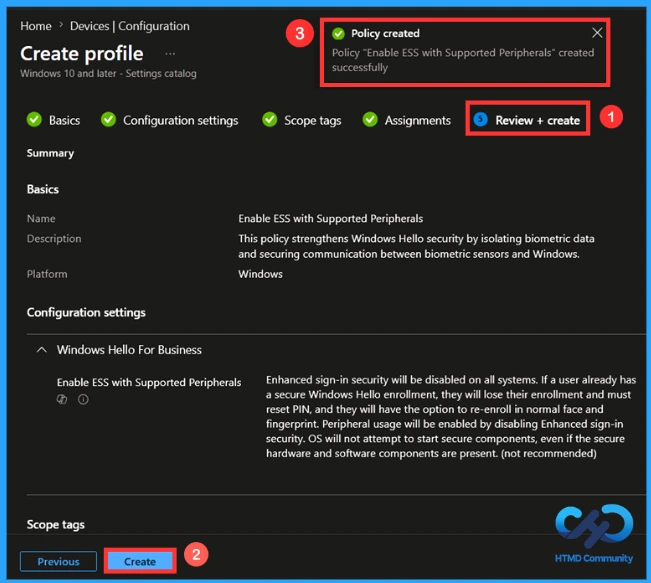Navigate to Home breadcrumb
The height and width of the screenshot is (583, 651).
click(x=36, y=26)
